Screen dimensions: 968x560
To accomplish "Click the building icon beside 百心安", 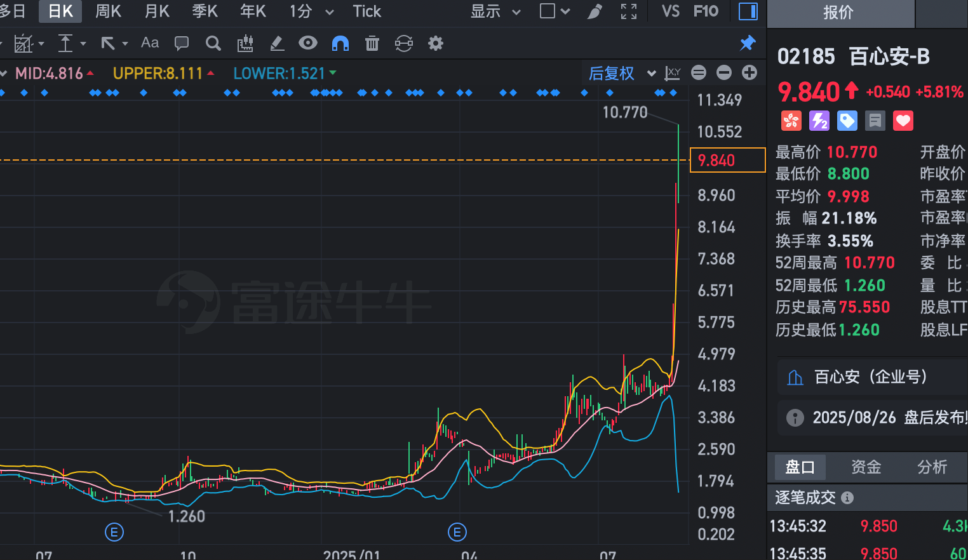I will pos(795,378).
